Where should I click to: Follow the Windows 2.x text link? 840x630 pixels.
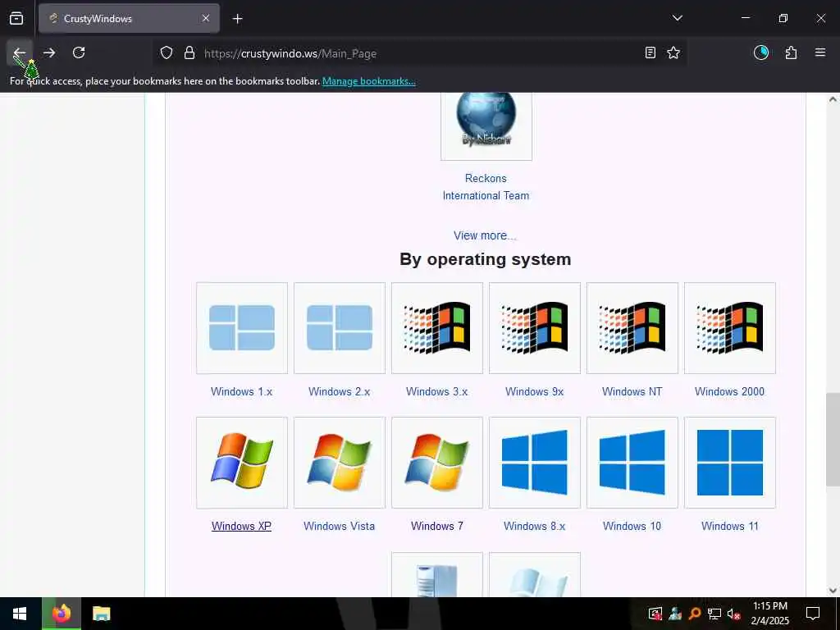(339, 391)
